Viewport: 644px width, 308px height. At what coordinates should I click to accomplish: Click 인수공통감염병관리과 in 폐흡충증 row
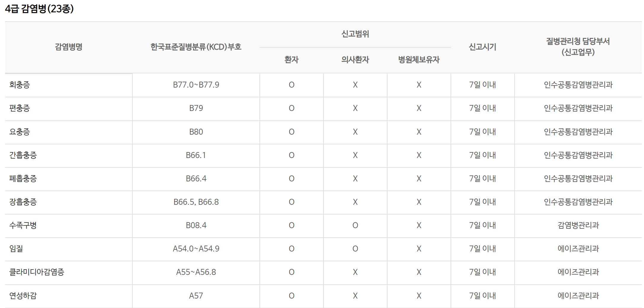click(578, 179)
